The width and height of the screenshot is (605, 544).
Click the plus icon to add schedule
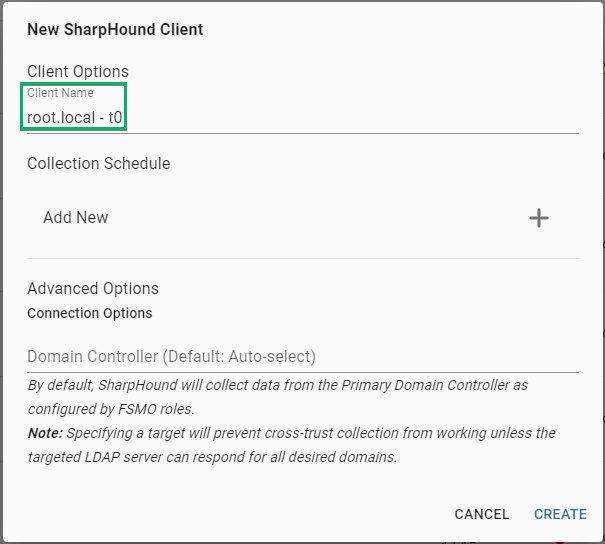tap(539, 218)
